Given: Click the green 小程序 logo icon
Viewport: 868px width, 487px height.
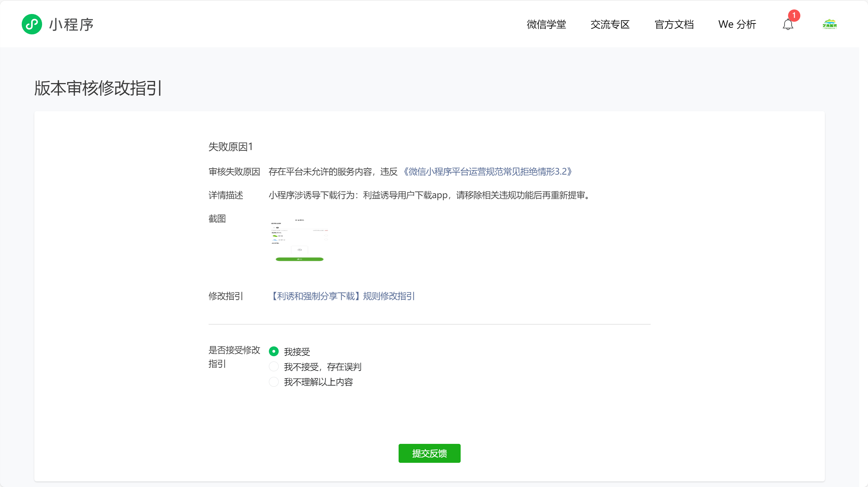Looking at the screenshot, I should [x=32, y=24].
